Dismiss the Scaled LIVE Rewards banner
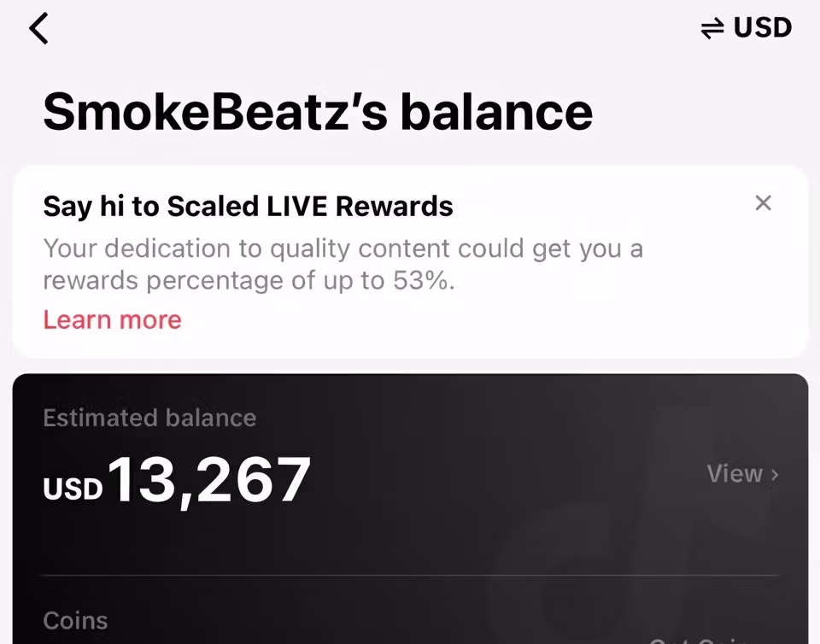Viewport: 820px width, 644px height. (763, 203)
